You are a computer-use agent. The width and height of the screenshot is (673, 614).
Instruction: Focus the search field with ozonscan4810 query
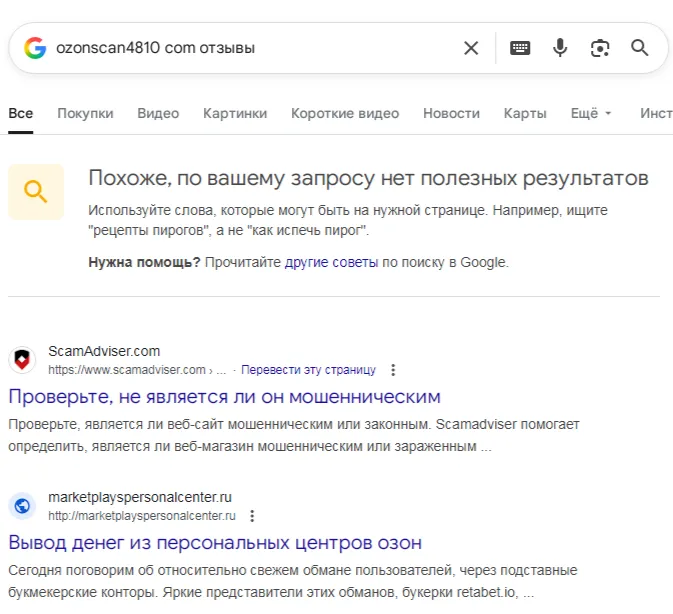pos(255,48)
